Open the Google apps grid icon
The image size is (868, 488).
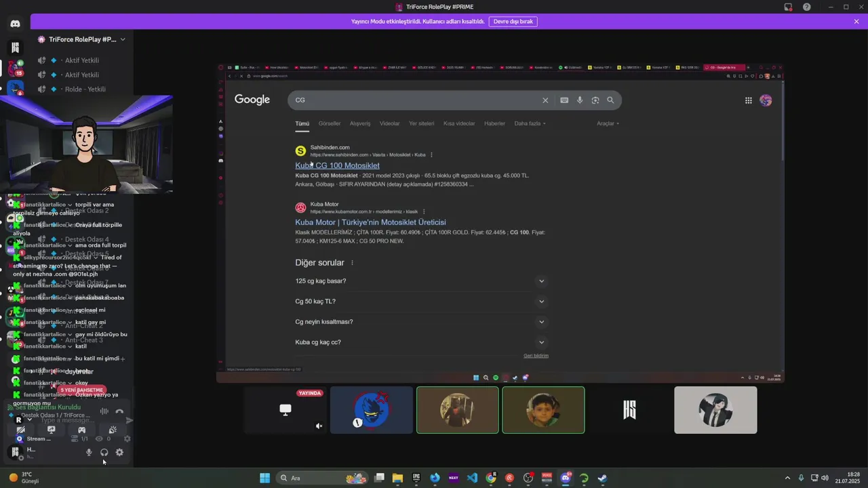click(x=749, y=100)
